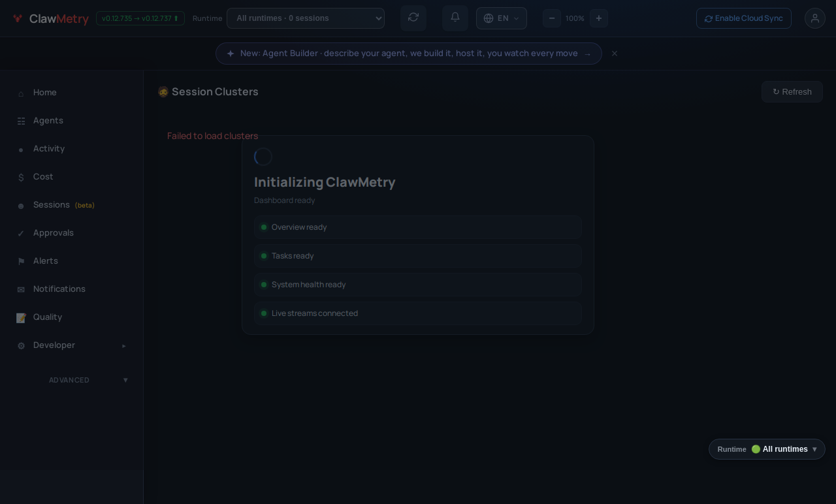This screenshot has width=836, height=504.
Task: Click the Approvals checkmark icon
Action: [21, 234]
